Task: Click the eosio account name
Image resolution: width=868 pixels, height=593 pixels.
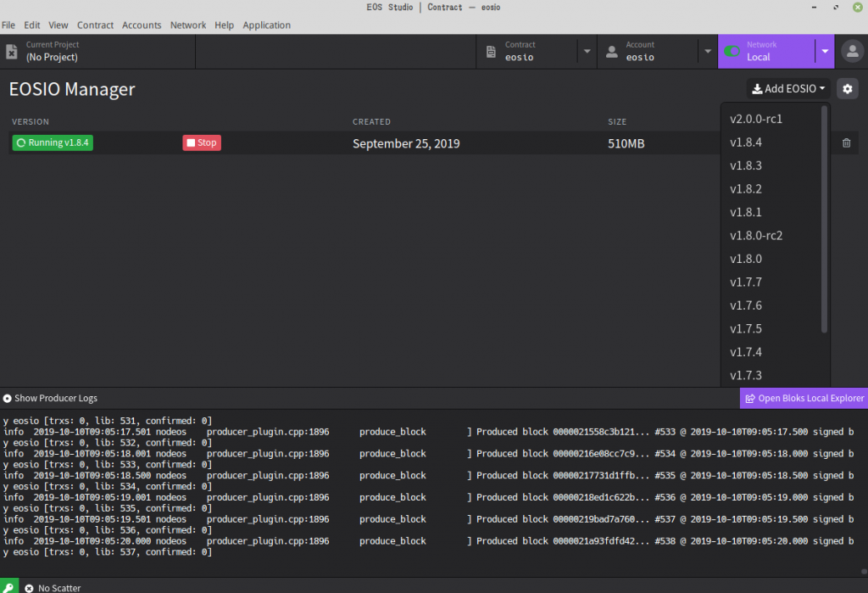Action: coord(640,57)
